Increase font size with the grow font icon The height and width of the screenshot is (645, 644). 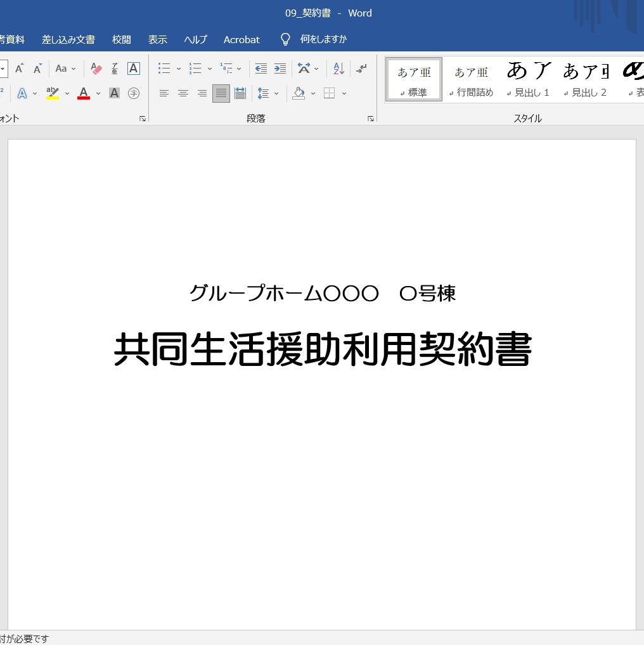19,68
